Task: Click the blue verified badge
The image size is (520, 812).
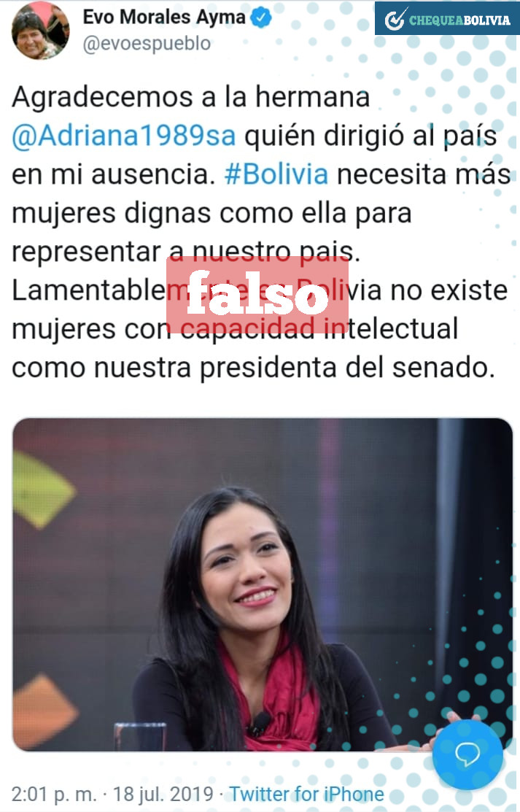Action: pos(261,18)
